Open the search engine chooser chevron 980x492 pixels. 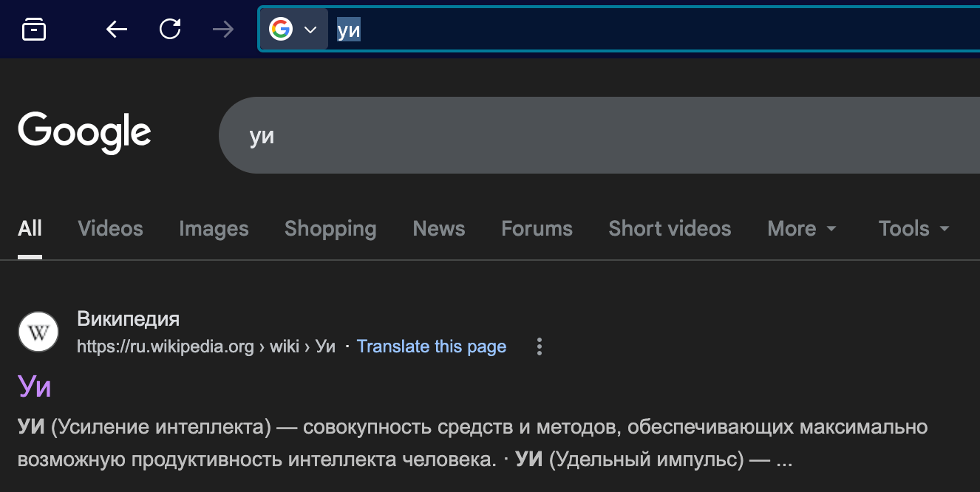[310, 29]
